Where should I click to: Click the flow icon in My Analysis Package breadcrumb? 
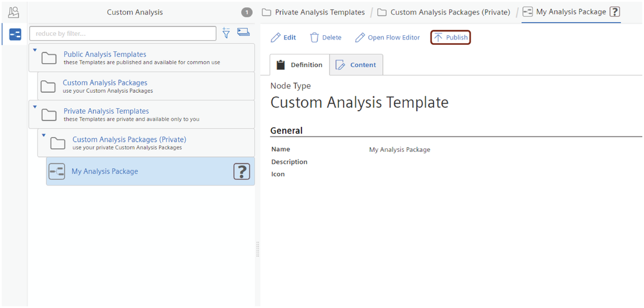[528, 13]
